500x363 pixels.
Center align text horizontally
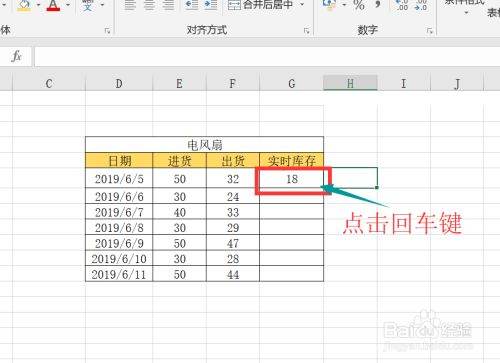click(149, 5)
